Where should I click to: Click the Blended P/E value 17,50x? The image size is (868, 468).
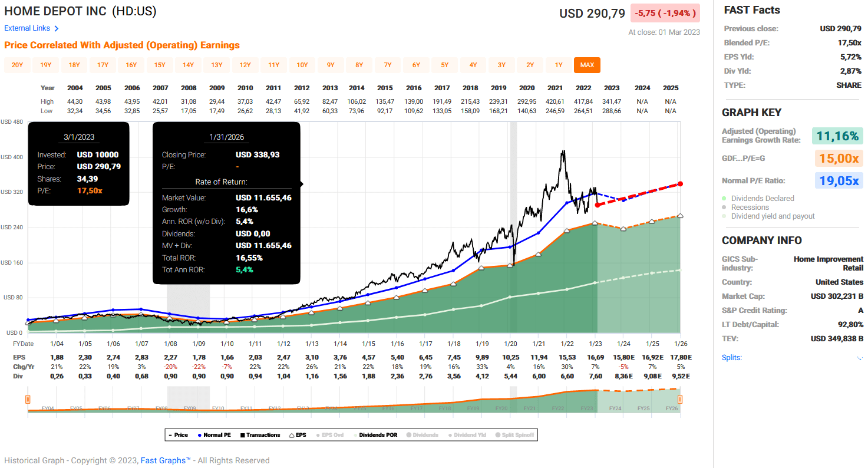tap(850, 42)
